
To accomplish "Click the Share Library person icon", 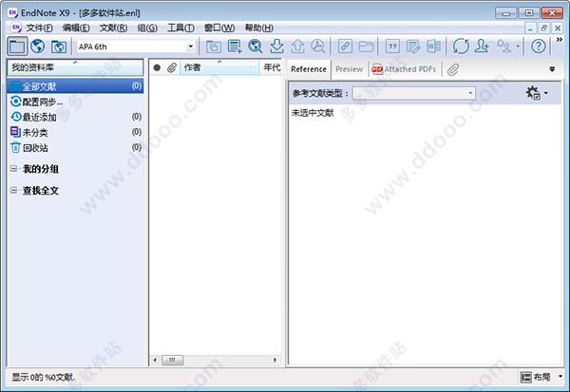I will tap(482, 47).
